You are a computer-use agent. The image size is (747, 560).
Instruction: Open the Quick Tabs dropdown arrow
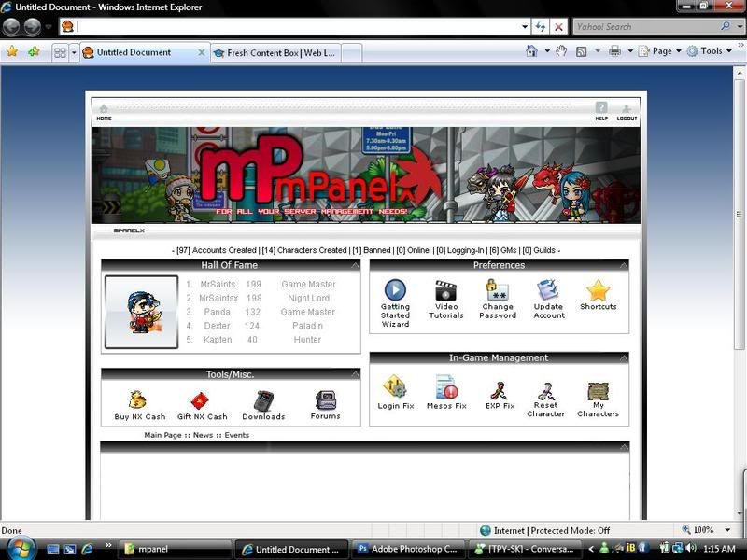(x=74, y=52)
